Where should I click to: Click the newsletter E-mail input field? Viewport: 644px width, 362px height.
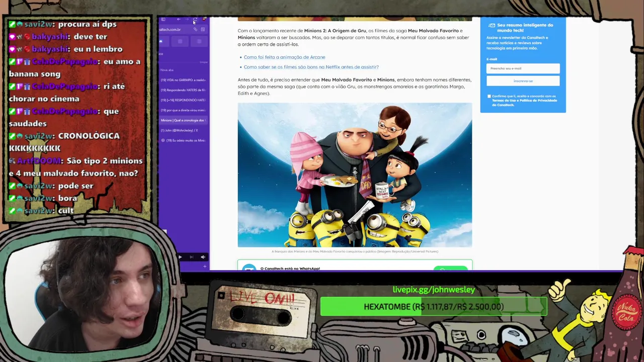pyautogui.click(x=523, y=68)
